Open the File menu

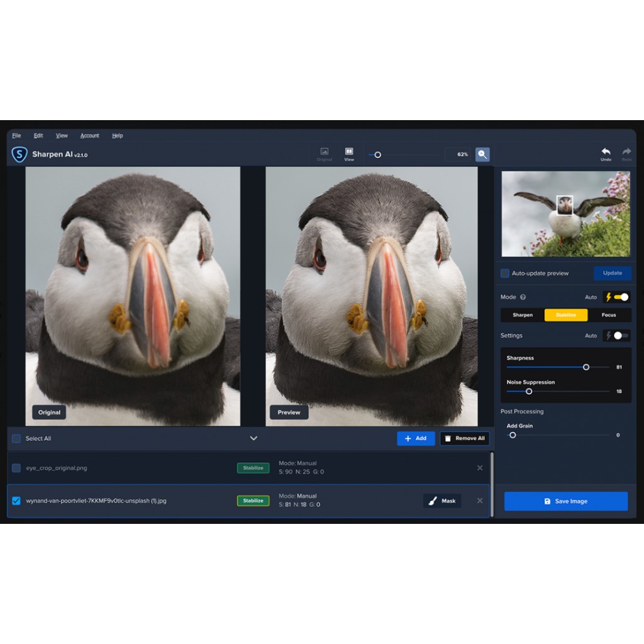click(16, 136)
